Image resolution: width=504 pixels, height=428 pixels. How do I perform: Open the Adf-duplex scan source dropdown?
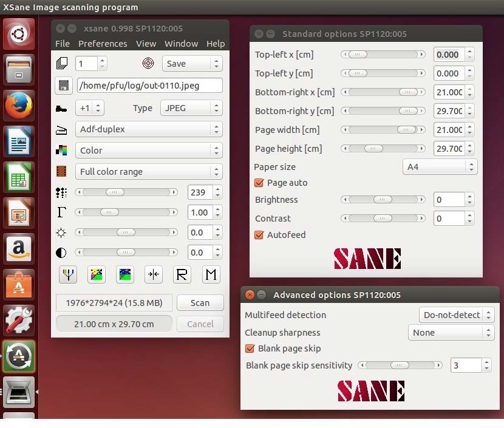point(148,129)
